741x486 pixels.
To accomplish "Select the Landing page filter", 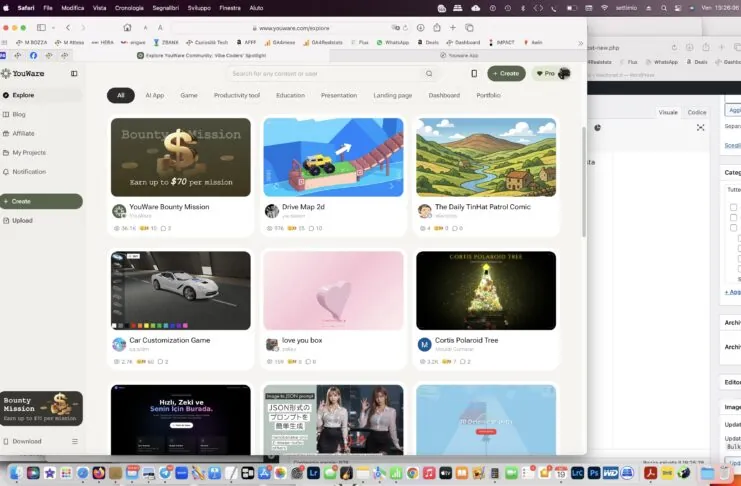I will click(x=393, y=95).
